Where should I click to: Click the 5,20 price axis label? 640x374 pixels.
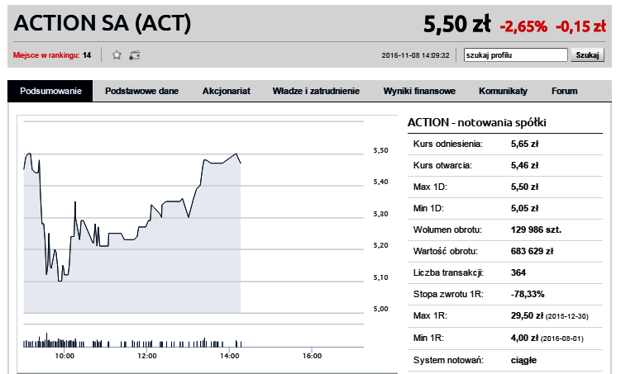click(380, 245)
